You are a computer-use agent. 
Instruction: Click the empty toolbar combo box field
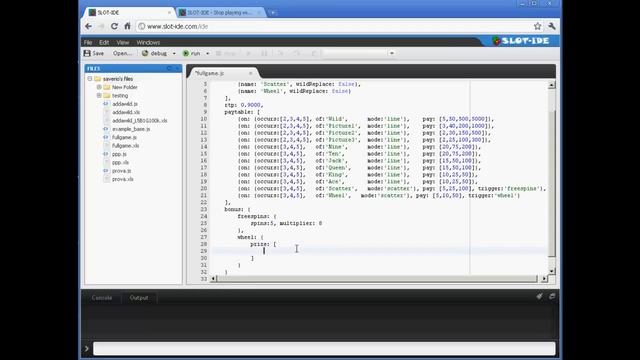tap(355, 53)
